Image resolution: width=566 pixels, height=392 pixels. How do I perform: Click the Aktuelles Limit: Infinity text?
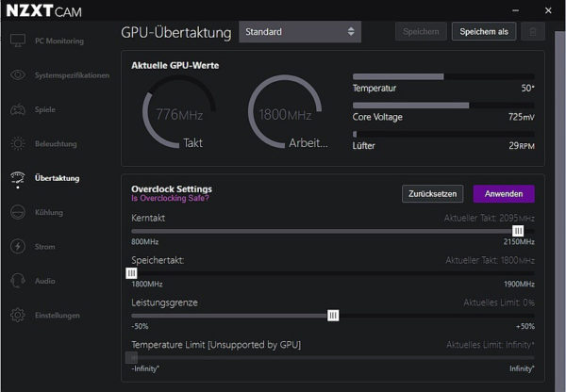coord(491,345)
